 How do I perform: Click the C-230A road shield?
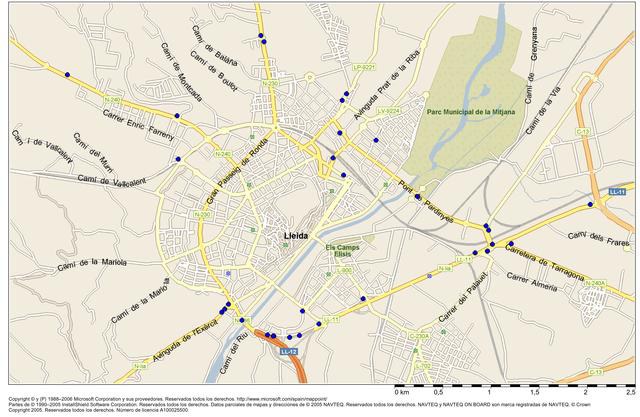click(419, 336)
